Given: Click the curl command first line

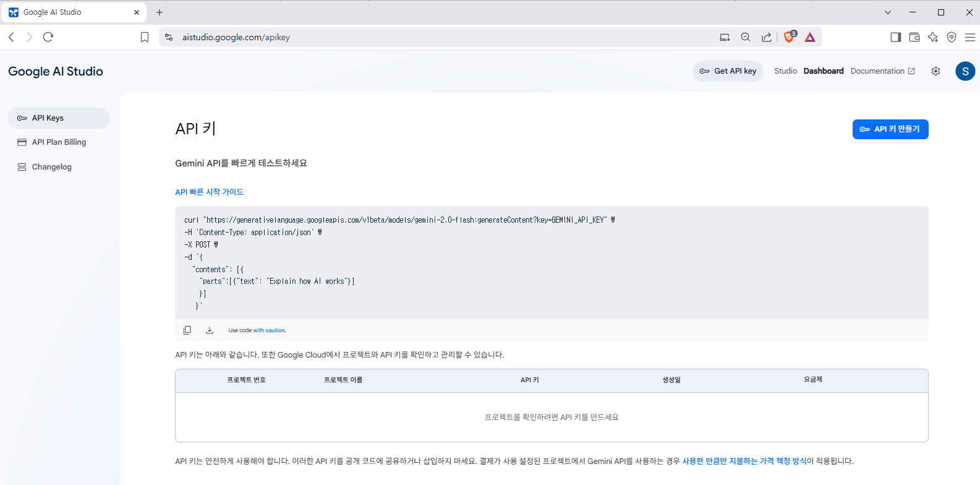Looking at the screenshot, I should pos(399,220).
